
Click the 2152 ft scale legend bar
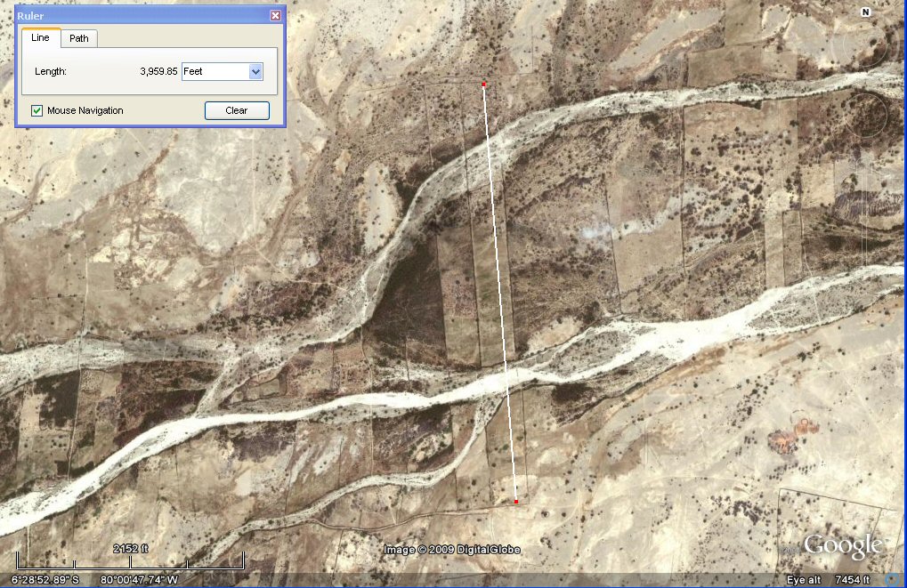[x=131, y=563]
